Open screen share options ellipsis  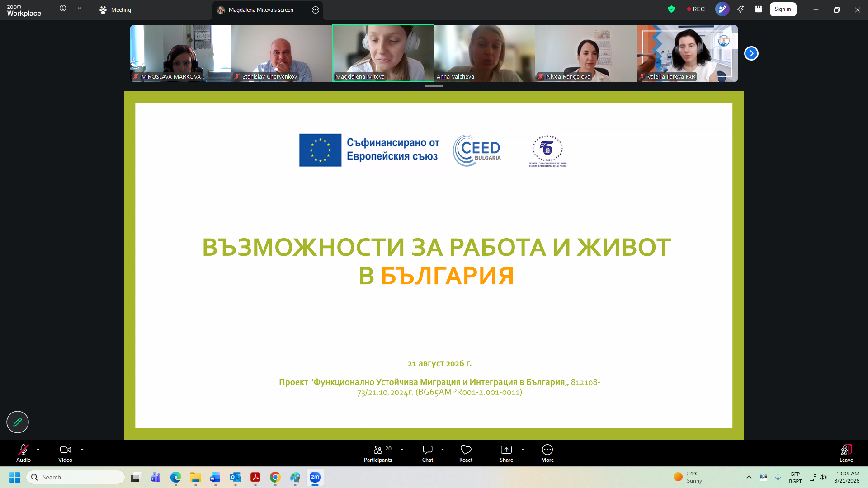[316, 10]
